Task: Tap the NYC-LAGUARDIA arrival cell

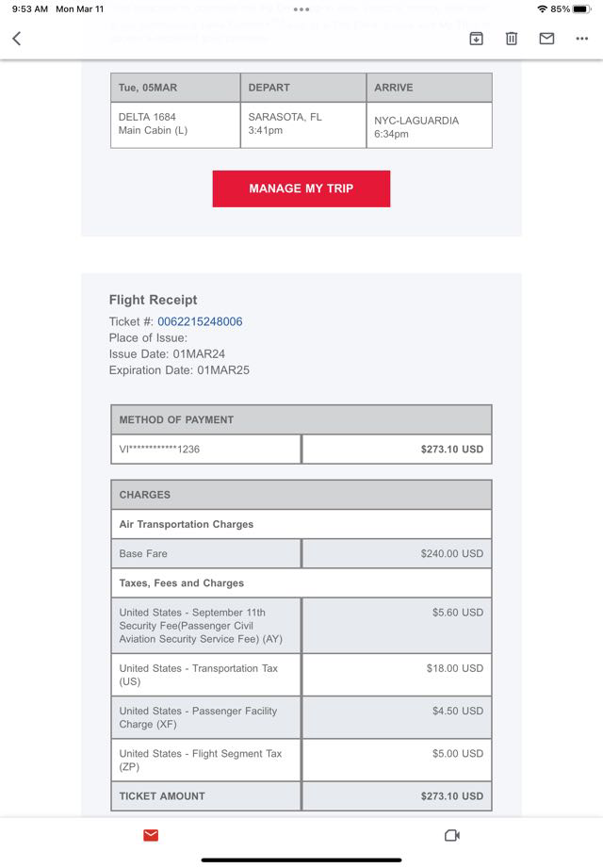Action: pos(429,126)
